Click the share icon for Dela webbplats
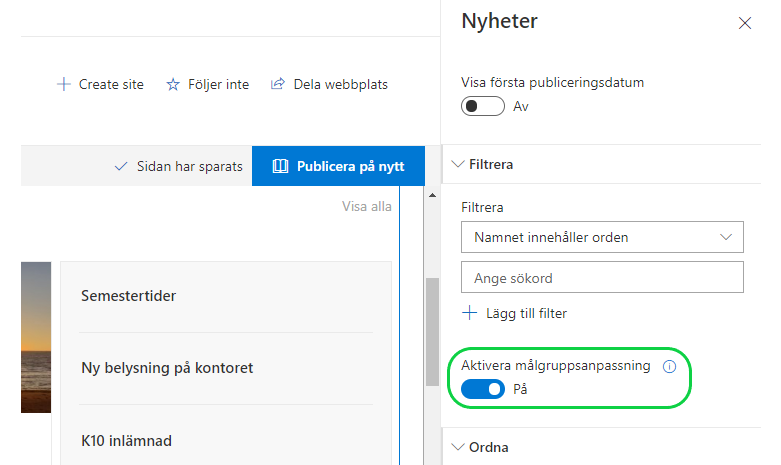This screenshot has width=781, height=465. pos(278,85)
